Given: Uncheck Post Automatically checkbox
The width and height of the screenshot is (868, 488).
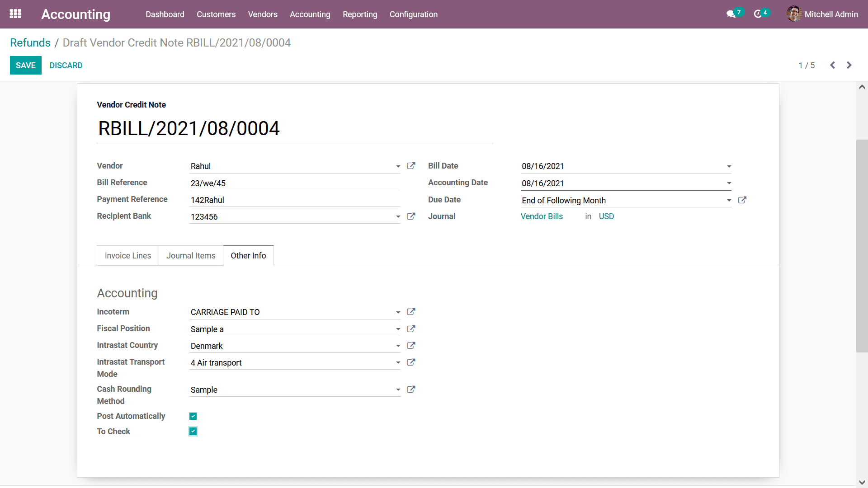Looking at the screenshot, I should pos(193,416).
